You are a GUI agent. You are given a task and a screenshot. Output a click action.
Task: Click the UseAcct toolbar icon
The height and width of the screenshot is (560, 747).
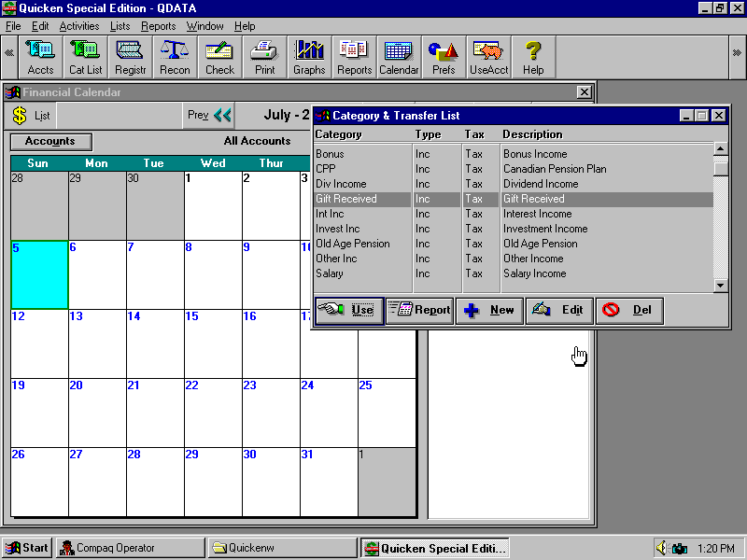coord(488,57)
